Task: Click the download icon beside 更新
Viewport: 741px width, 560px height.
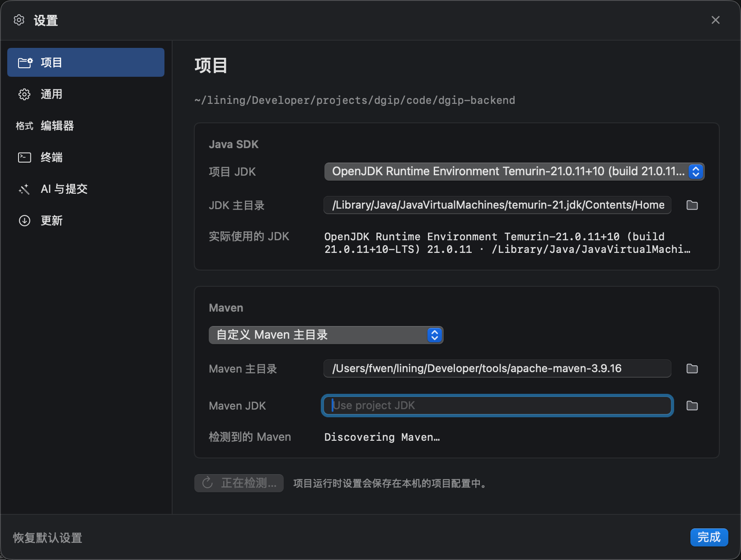Action: pyautogui.click(x=24, y=220)
